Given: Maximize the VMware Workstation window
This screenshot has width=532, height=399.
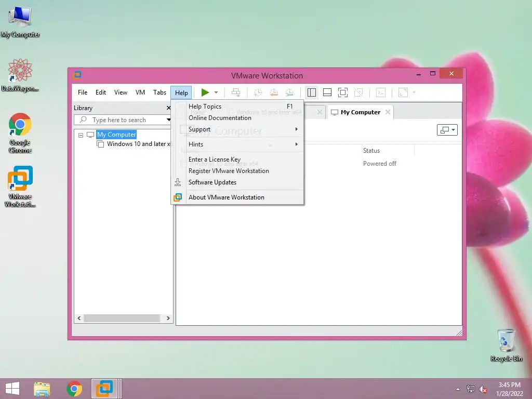Looking at the screenshot, I should point(433,73).
